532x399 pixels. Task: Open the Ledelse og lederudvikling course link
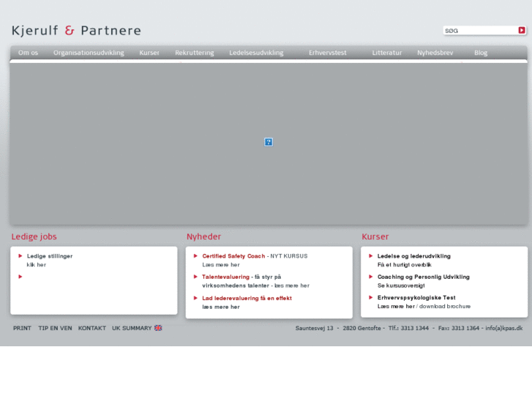tap(414, 256)
